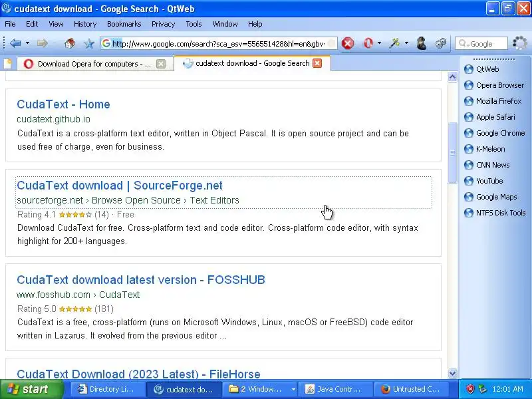Switch to cudatext do... taskbar button
The width and height of the screenshot is (532, 399).
pos(184,389)
